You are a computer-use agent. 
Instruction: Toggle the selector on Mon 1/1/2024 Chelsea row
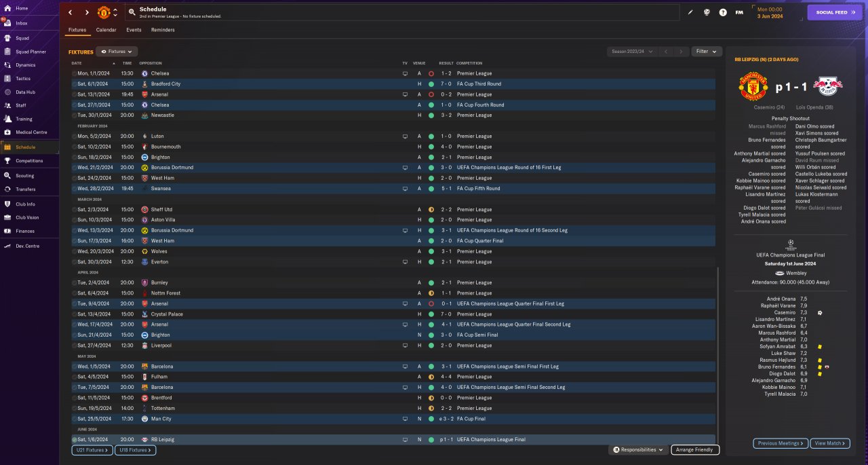(74, 73)
